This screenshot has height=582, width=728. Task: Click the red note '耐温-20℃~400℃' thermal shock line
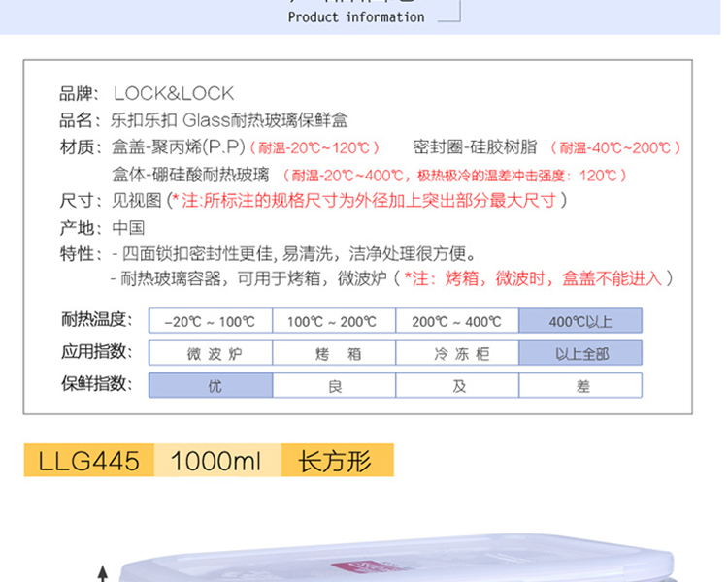point(455,176)
